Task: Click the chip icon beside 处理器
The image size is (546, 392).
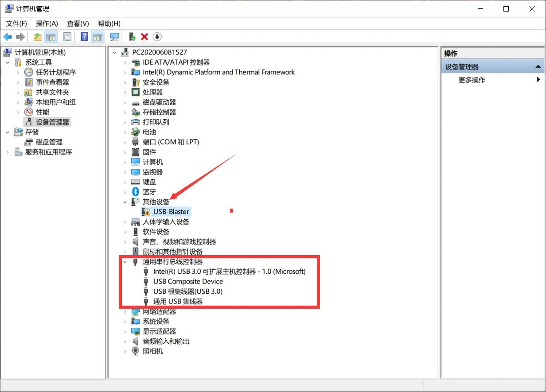Action: (136, 92)
